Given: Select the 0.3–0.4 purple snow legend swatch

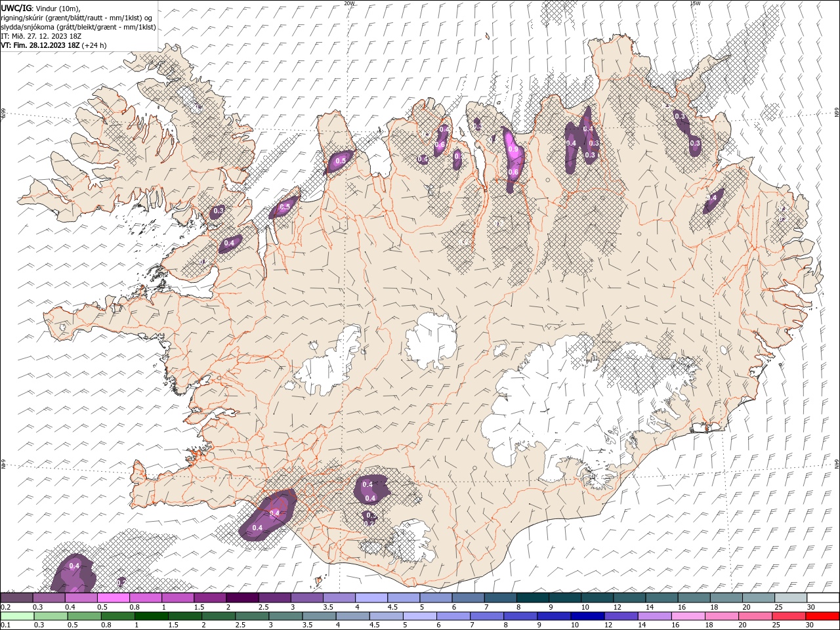Looking at the screenshot, I should (49, 598).
